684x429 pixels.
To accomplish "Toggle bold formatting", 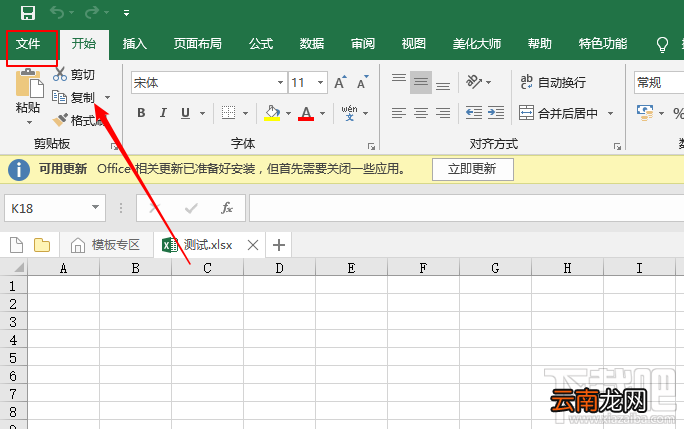I will tap(141, 113).
